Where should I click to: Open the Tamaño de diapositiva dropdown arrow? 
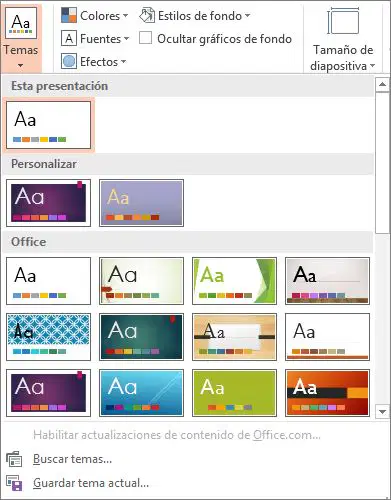[x=372, y=65]
